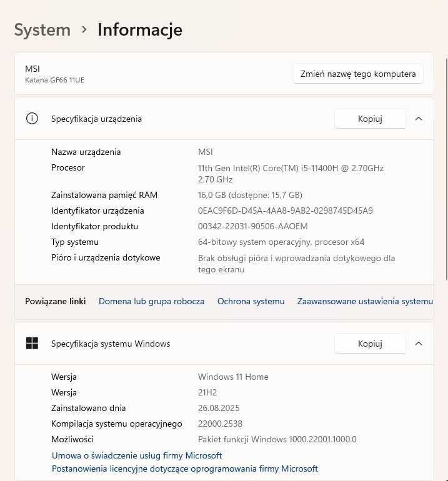This screenshot has height=481, width=448.
Task: Click the Nazwa urządzenia label
Action: coord(86,152)
